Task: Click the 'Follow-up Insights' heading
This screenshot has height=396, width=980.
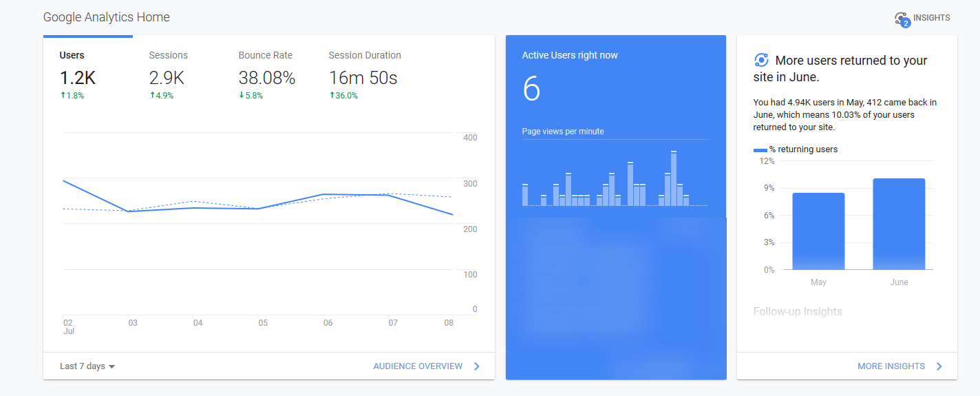Action: [x=798, y=312]
